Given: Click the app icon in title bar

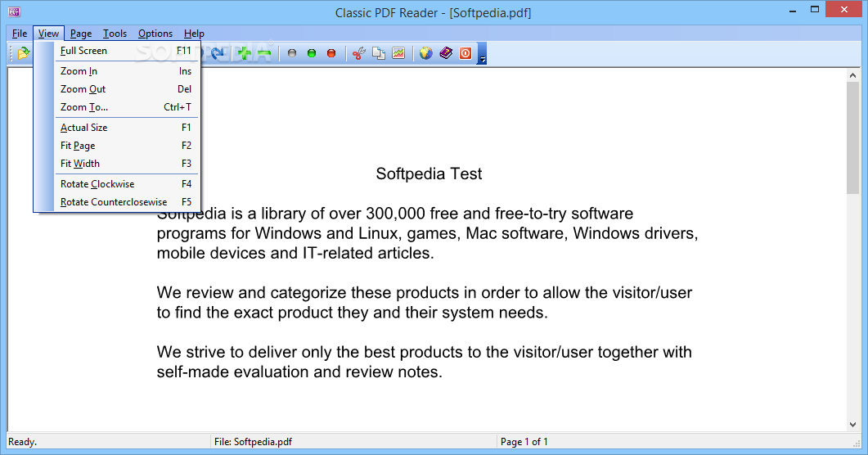Looking at the screenshot, I should pos(15,11).
